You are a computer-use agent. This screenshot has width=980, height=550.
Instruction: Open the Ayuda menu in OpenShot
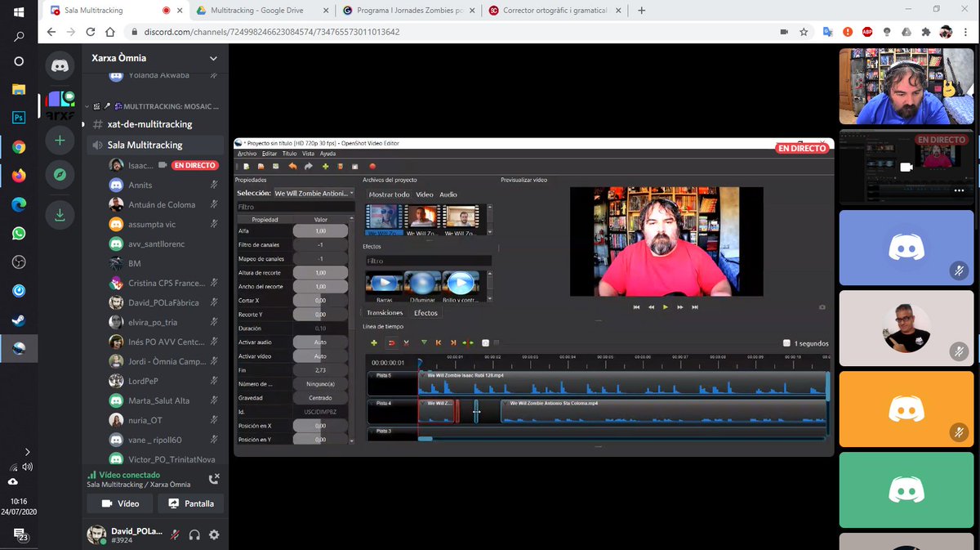pyautogui.click(x=327, y=154)
